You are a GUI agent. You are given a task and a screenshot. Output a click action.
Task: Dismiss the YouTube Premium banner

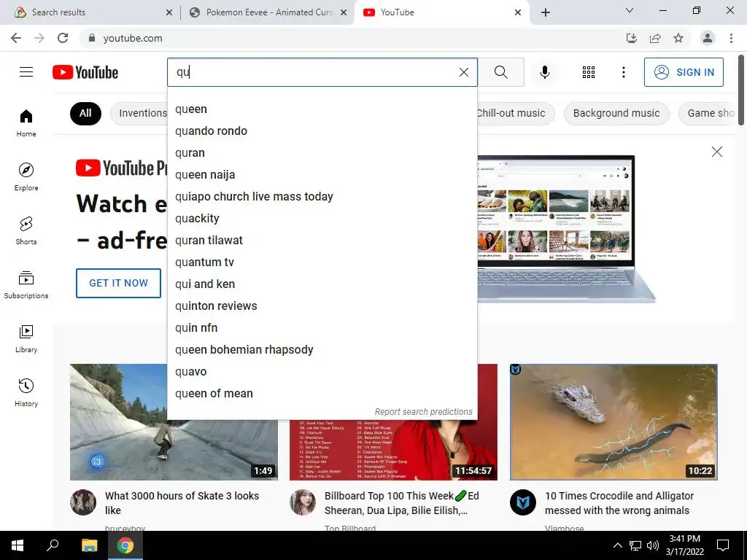pyautogui.click(x=716, y=152)
